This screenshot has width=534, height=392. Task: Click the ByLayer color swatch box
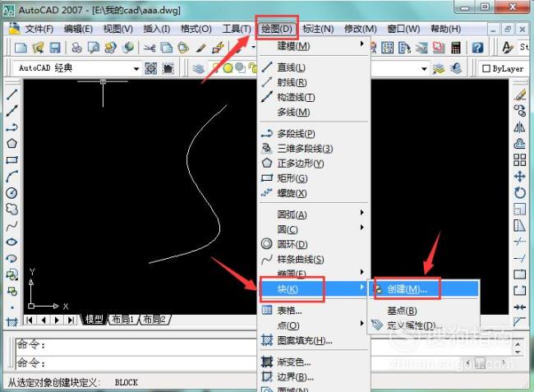click(486, 69)
